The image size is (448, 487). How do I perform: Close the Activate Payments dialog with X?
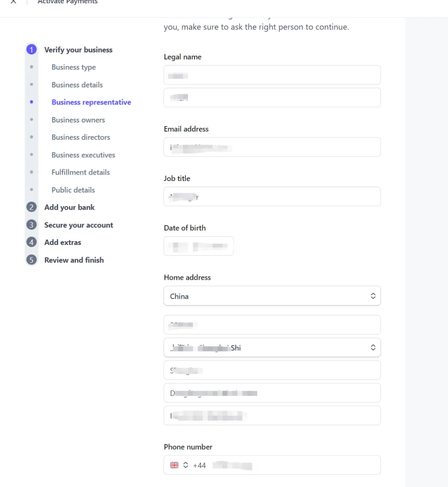13,2
